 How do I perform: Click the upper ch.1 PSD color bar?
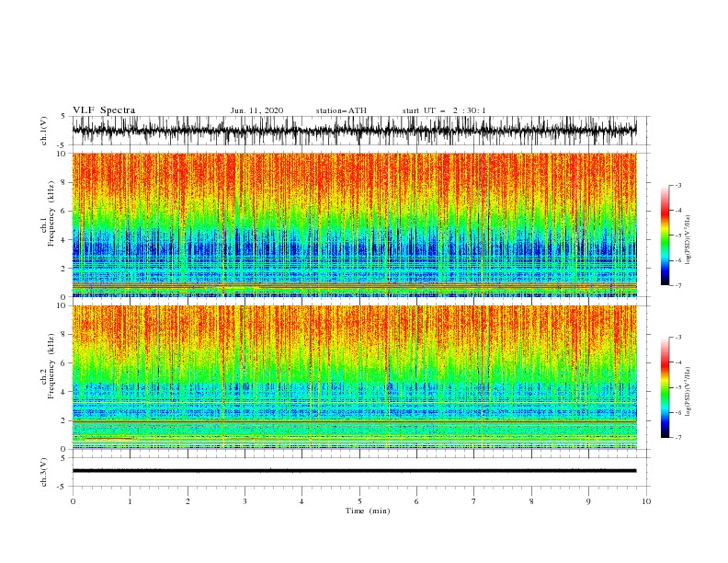[x=665, y=236]
